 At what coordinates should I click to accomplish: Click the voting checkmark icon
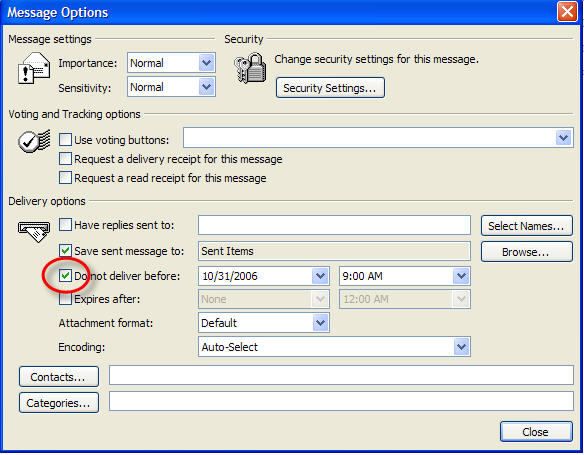[x=34, y=141]
